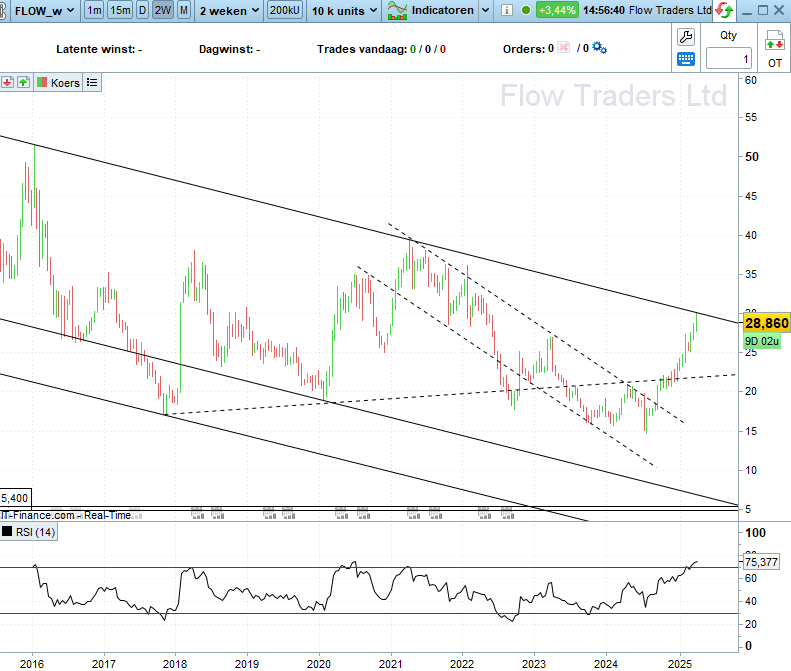Maximize the chart window
Screen dimensions: 791x671
(763, 10)
